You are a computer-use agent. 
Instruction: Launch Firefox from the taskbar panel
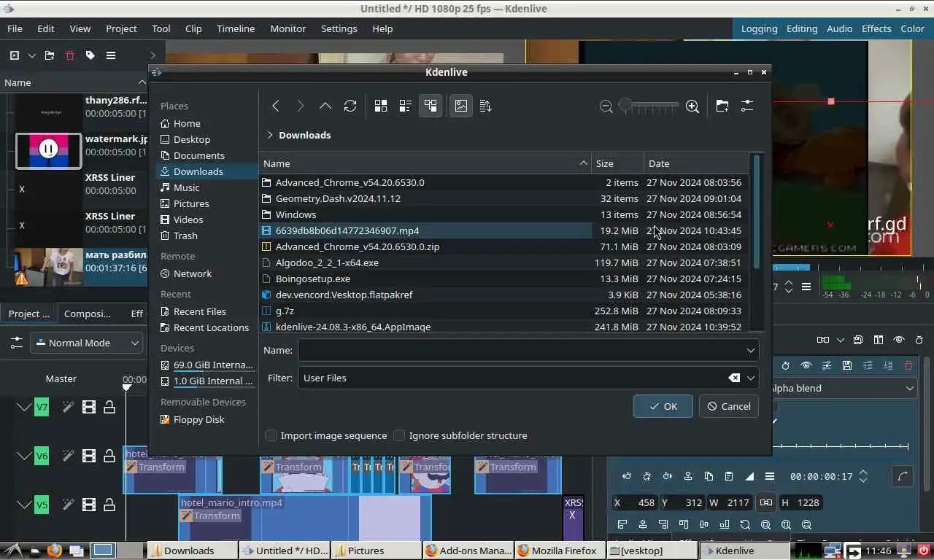(x=55, y=551)
